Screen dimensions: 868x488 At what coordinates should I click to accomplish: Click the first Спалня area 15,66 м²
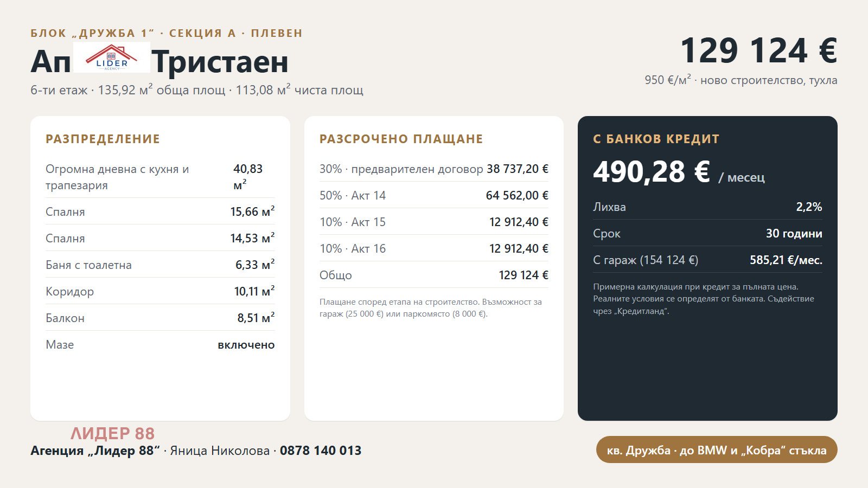[x=252, y=211]
